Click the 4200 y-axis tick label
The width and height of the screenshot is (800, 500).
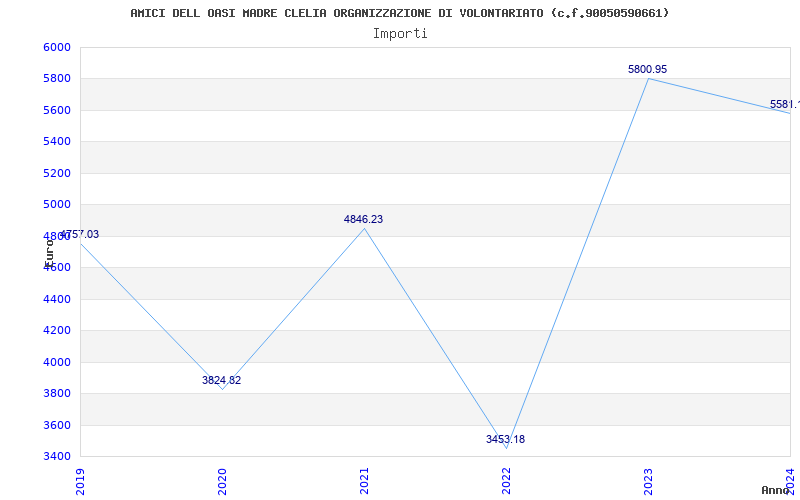coord(57,331)
